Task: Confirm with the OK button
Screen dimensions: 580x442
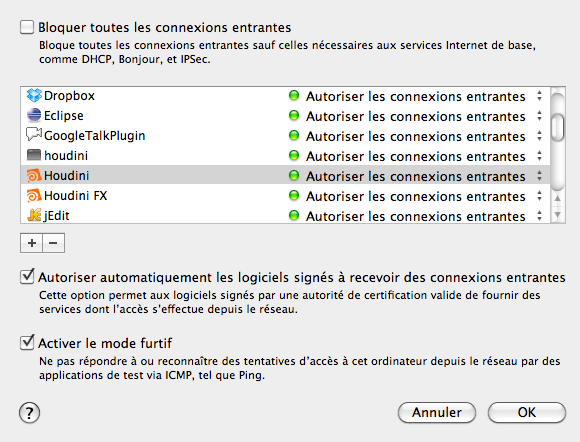Action: [527, 412]
